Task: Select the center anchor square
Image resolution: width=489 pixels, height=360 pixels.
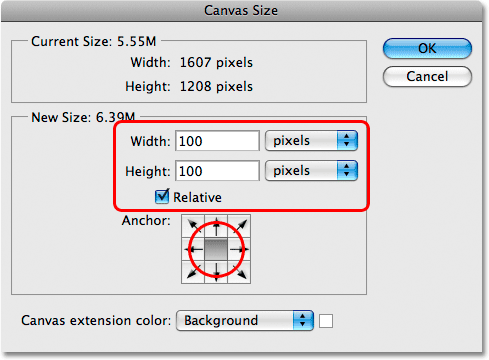Action: click(x=216, y=249)
